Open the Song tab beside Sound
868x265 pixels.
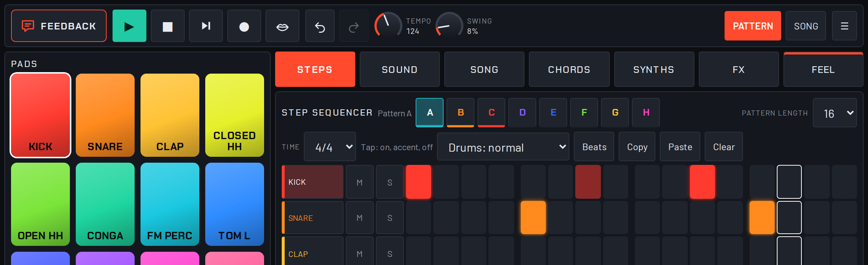coord(484,70)
